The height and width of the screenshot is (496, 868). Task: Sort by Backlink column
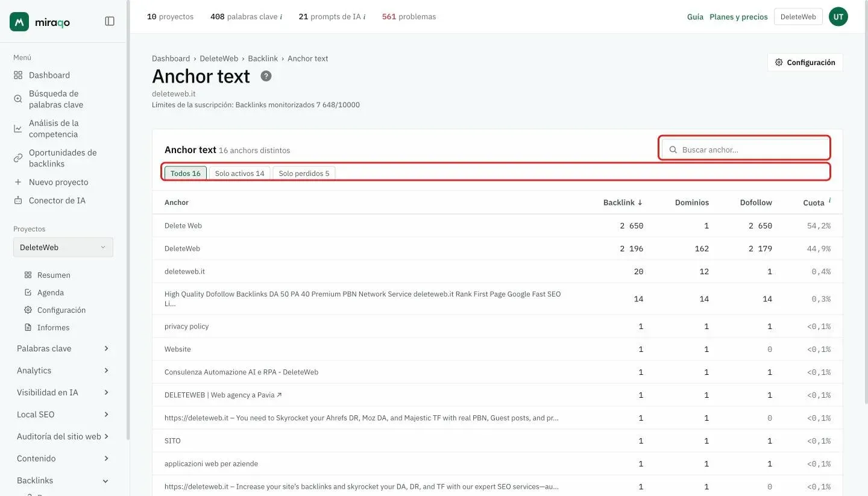pyautogui.click(x=623, y=202)
